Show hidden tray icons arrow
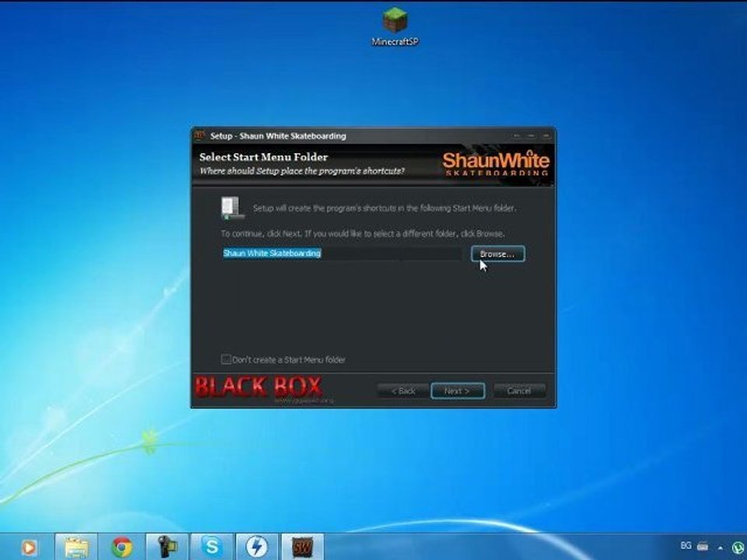747x560 pixels. tap(721, 548)
